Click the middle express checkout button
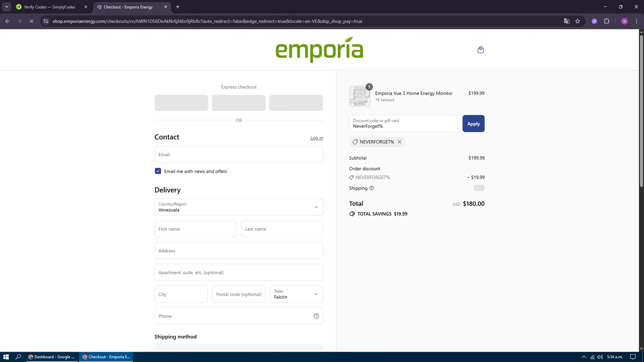 click(239, 103)
